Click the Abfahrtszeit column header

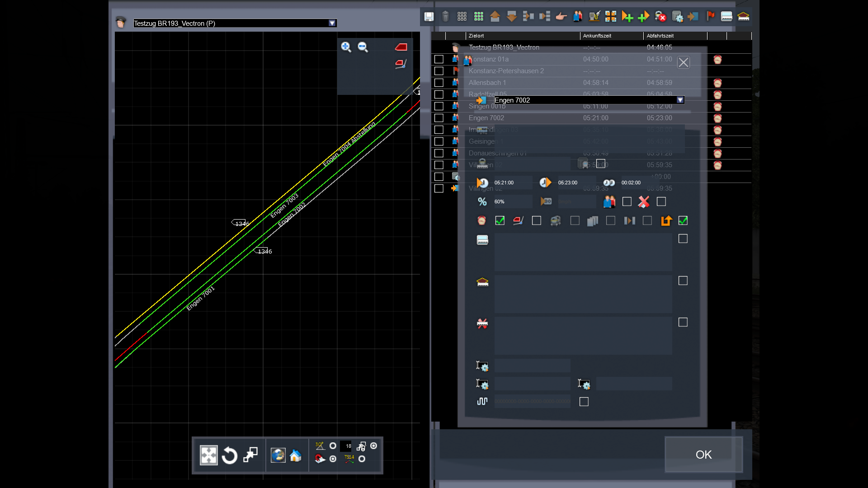coord(660,36)
